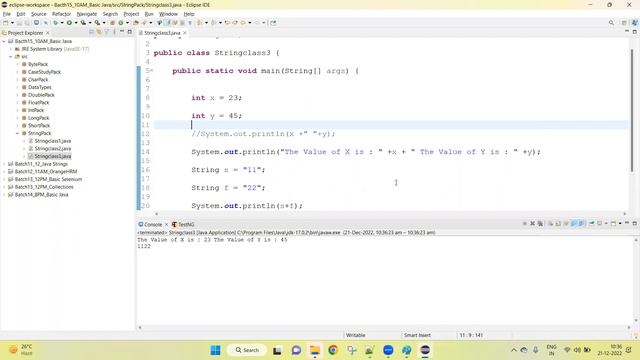Collapse the StringPack package
This screenshot has height=360, width=640.
tap(18, 133)
